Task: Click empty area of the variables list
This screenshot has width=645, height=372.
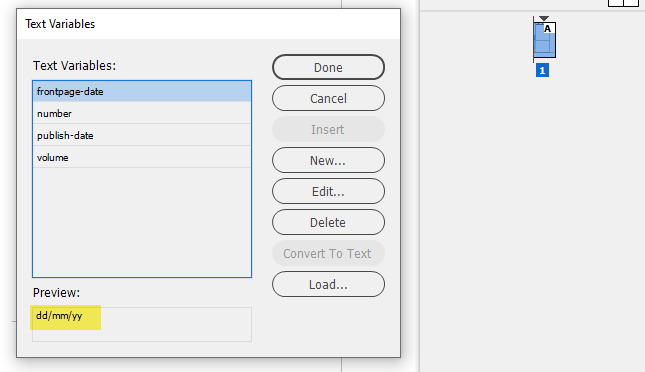Action: pos(142,222)
